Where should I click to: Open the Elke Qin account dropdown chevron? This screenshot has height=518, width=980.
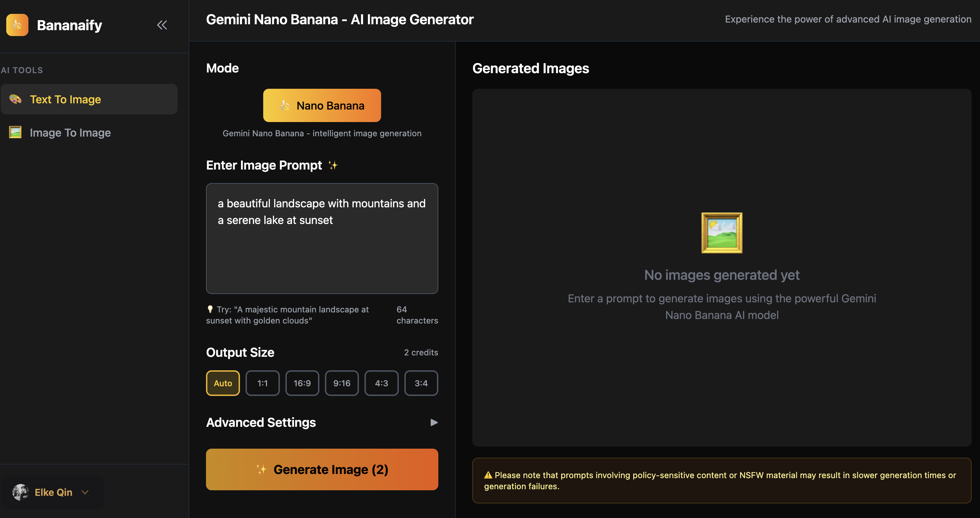pyautogui.click(x=85, y=492)
